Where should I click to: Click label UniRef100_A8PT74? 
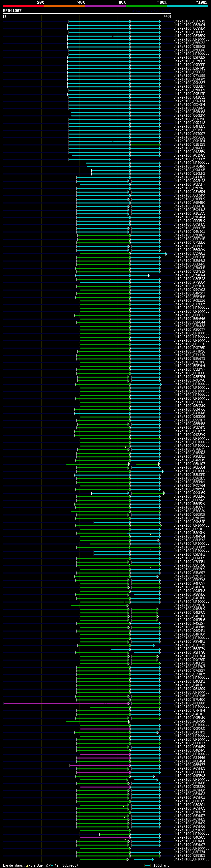click(x=189, y=852)
